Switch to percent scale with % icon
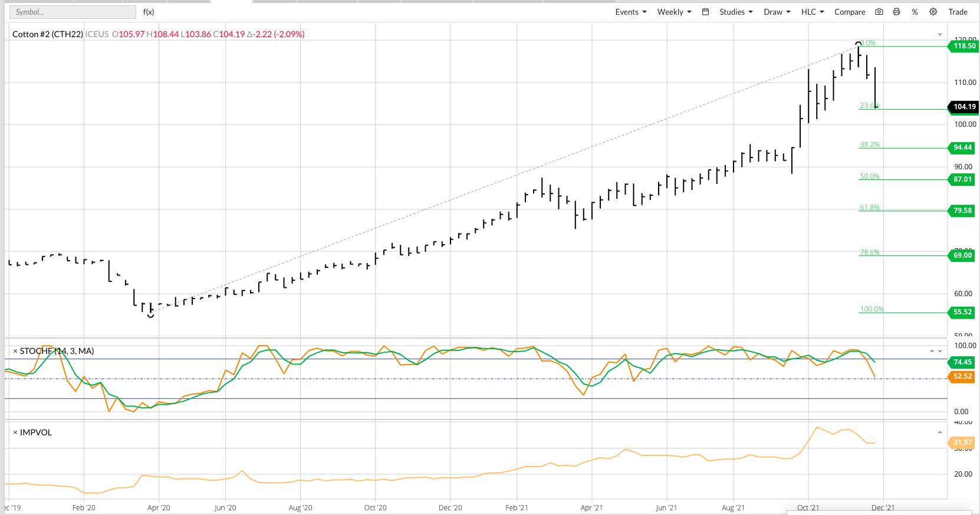980x515 pixels. click(915, 12)
